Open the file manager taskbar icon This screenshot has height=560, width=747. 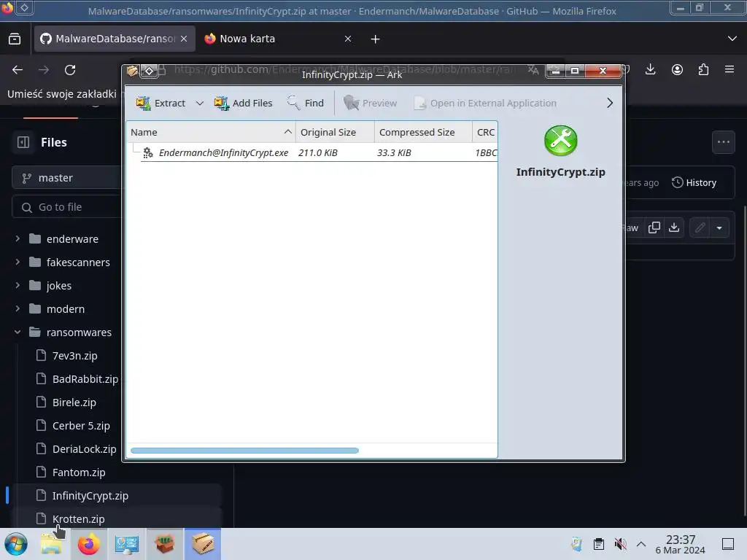click(x=52, y=544)
